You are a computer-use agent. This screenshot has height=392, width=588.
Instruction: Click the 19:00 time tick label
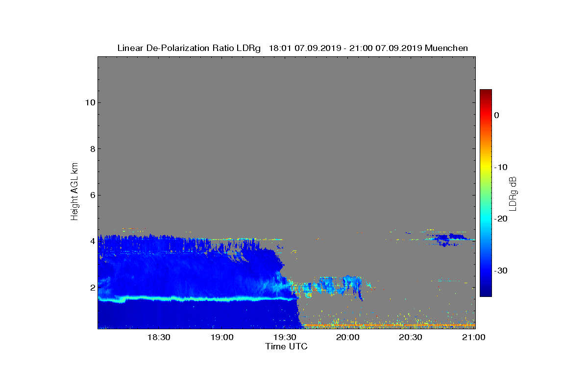[221, 338]
